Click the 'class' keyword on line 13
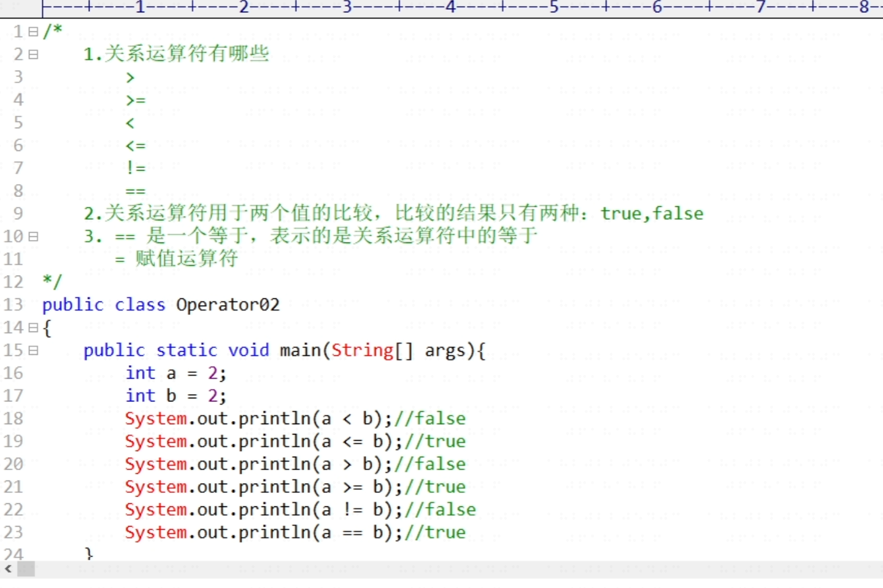883x588 pixels. point(140,304)
